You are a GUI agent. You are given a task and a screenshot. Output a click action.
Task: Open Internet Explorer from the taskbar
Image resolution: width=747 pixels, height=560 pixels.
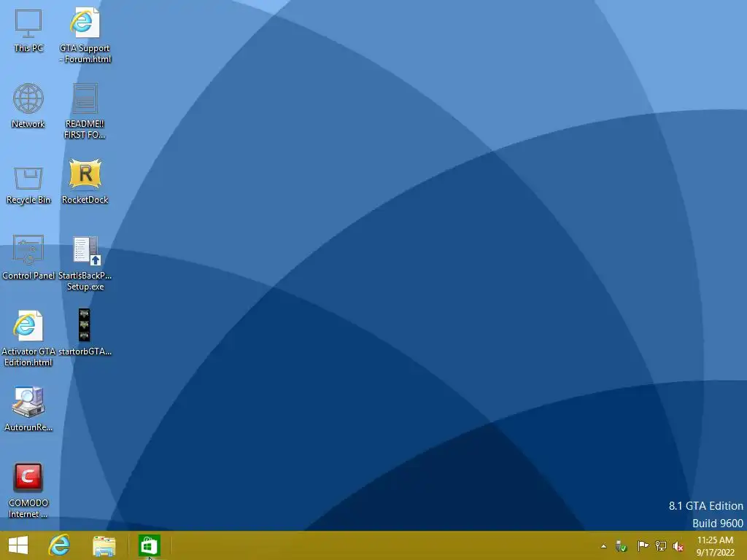click(x=59, y=545)
